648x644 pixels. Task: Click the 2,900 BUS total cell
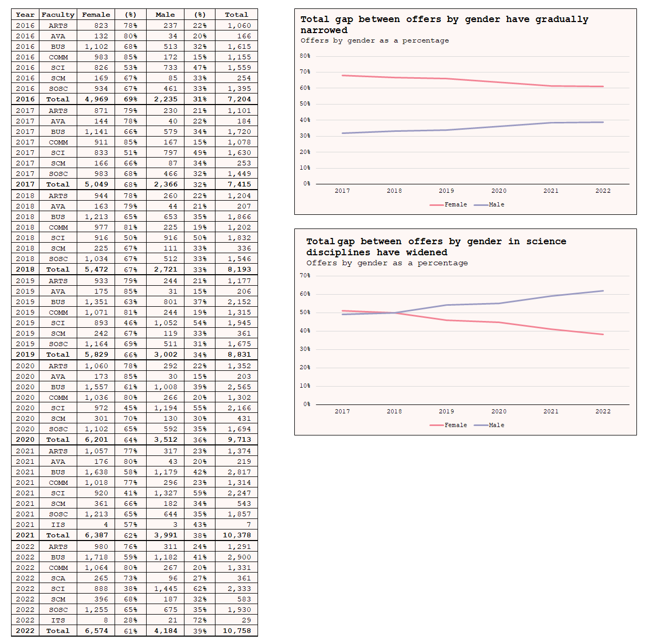(x=236, y=557)
